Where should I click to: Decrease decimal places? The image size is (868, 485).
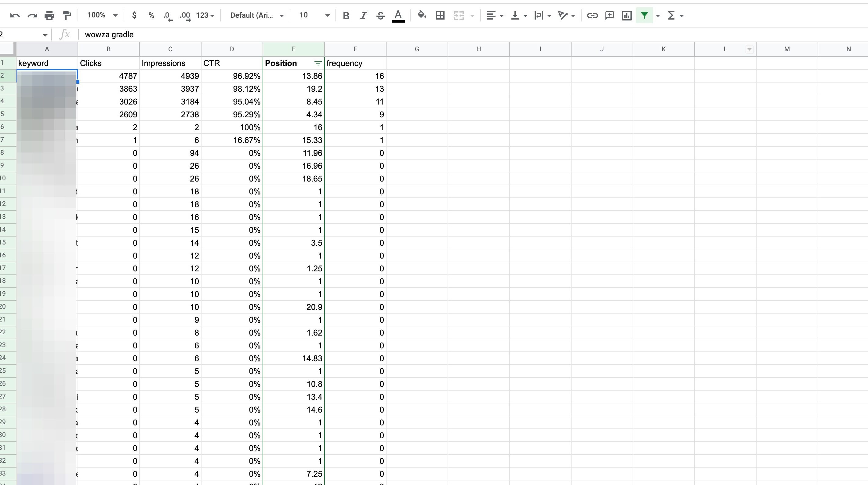tap(168, 16)
